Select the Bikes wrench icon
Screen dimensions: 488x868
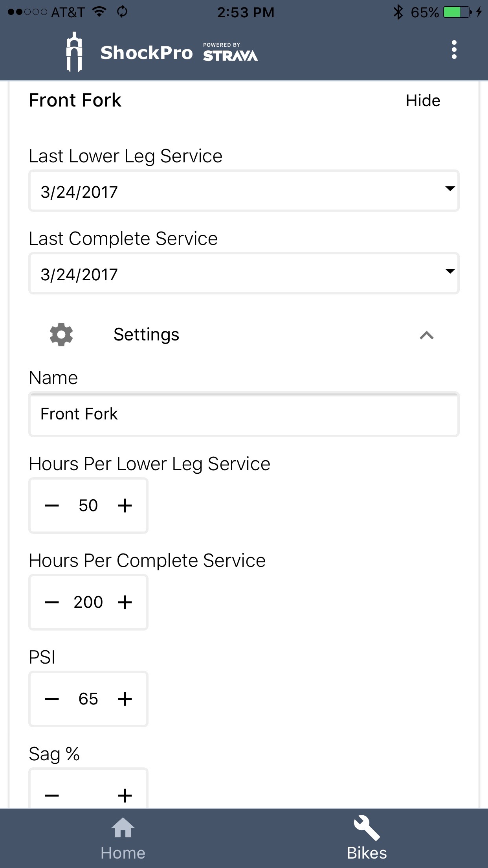pyautogui.click(x=366, y=828)
